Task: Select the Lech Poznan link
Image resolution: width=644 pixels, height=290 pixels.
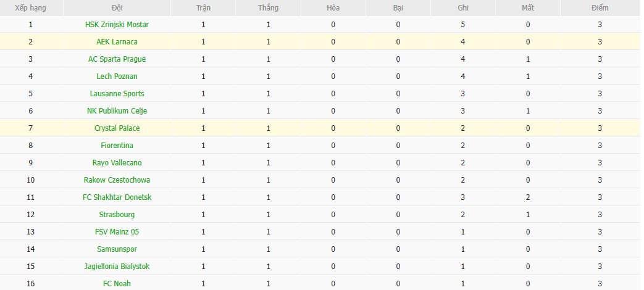Action: (117, 77)
